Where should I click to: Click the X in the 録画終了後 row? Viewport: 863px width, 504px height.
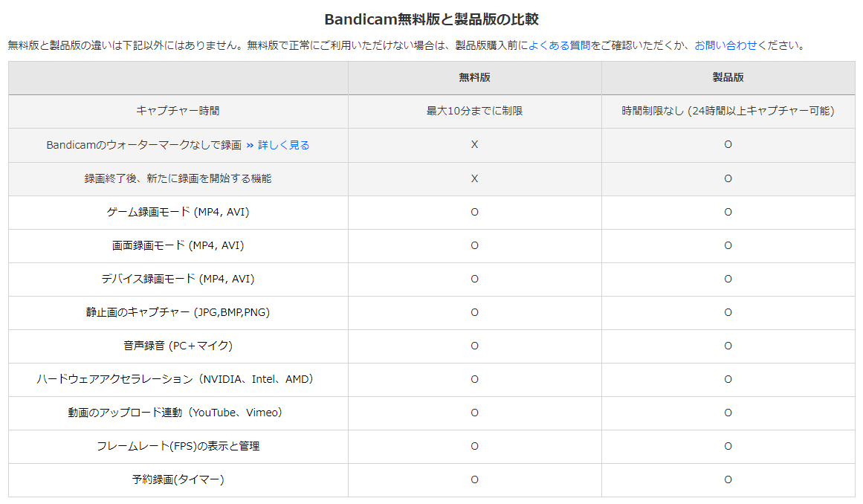pos(474,179)
